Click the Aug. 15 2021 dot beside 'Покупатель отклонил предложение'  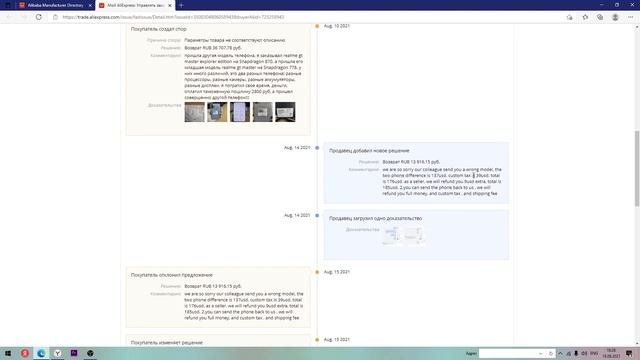[x=317, y=272]
